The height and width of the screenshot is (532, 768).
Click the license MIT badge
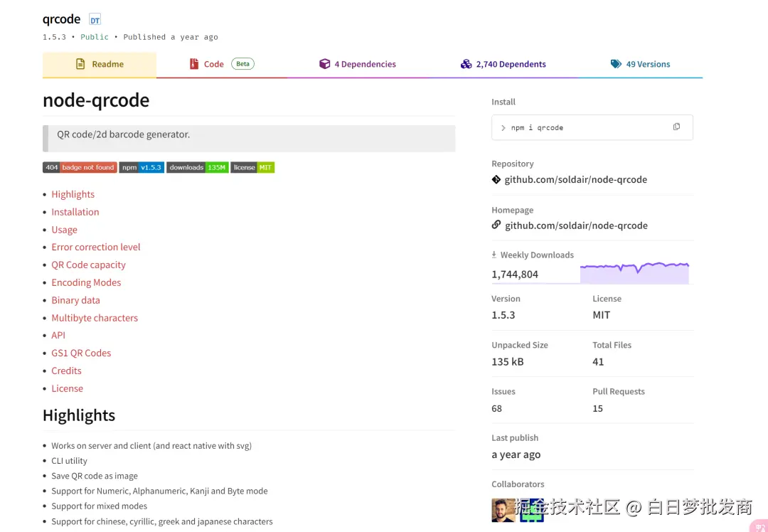[x=252, y=168]
